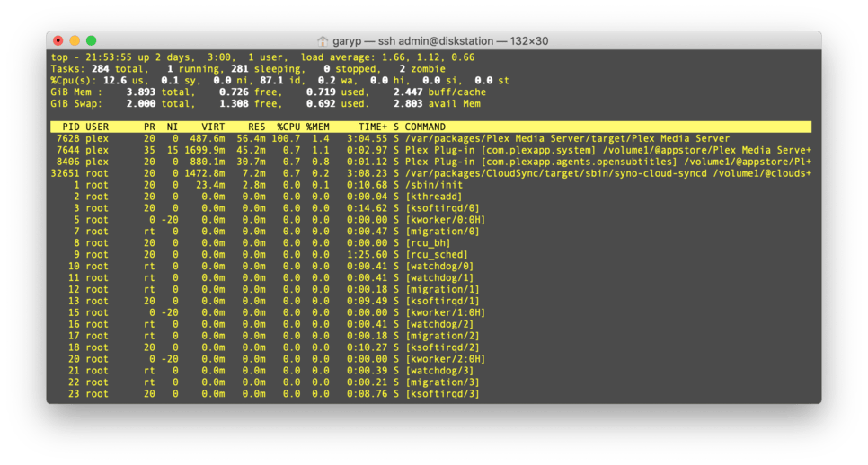Click the USER column header
The height and width of the screenshot is (465, 868).
pos(97,127)
